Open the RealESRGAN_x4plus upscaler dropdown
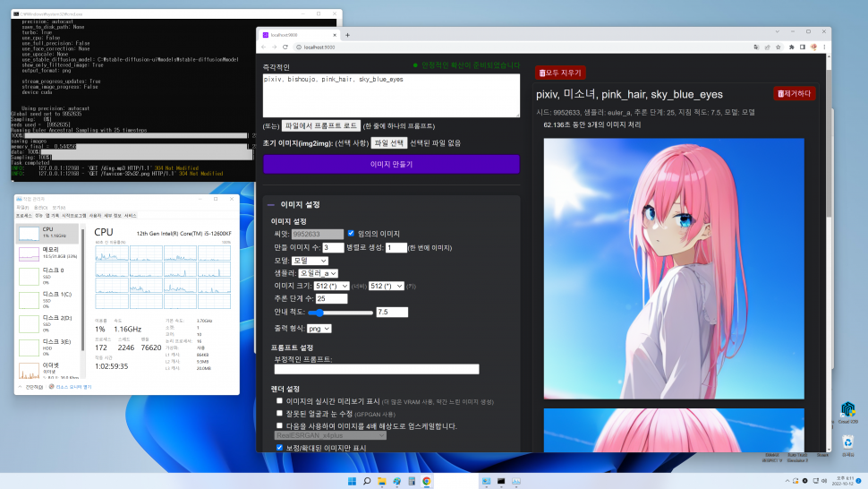The width and height of the screenshot is (868, 489). click(330, 436)
